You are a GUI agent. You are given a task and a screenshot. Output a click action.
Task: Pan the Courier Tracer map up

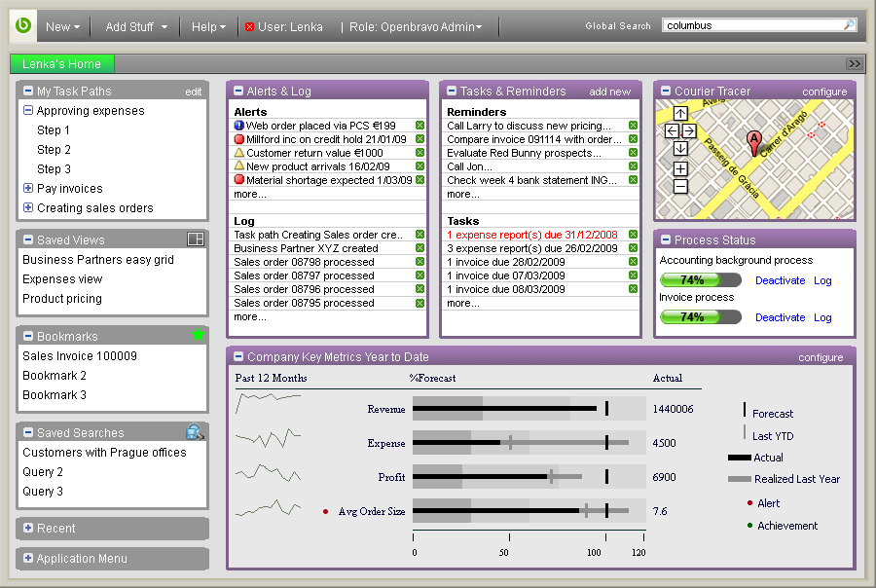(680, 114)
